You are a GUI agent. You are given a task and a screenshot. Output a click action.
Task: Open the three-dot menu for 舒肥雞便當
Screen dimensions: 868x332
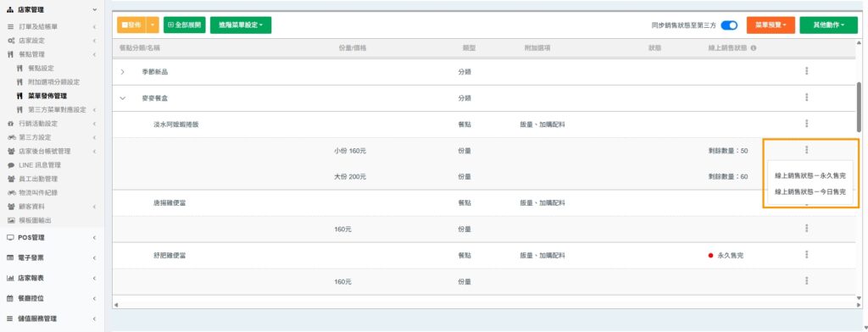(x=806, y=255)
